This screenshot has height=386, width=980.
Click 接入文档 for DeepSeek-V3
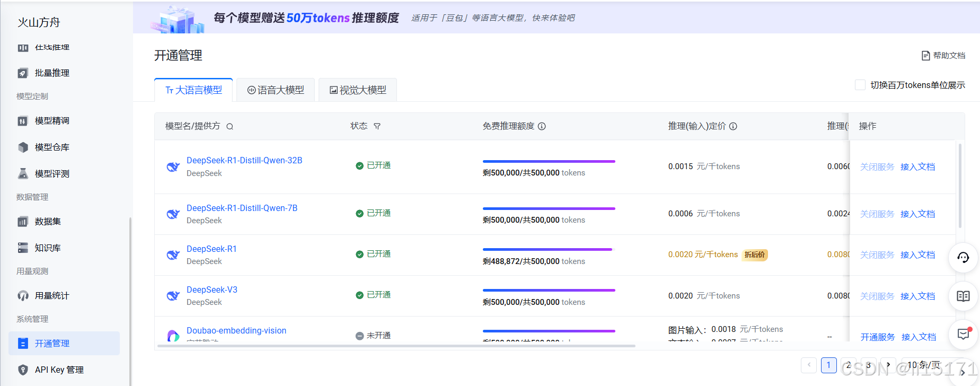tap(917, 296)
